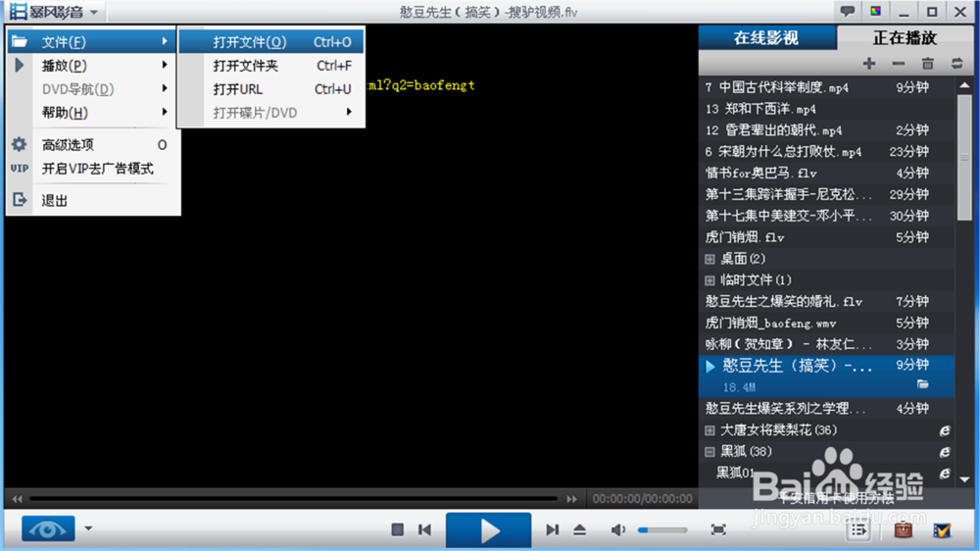Adjust the volume slider

click(x=662, y=529)
